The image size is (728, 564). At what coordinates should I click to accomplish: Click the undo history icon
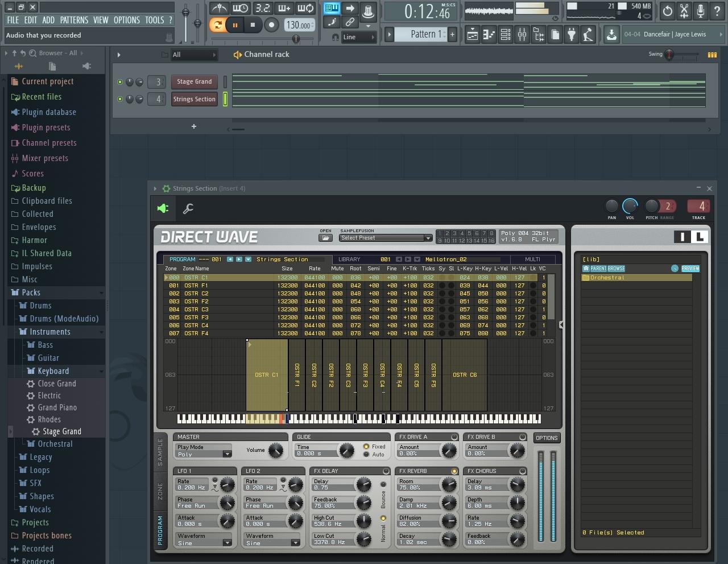pyautogui.click(x=668, y=10)
